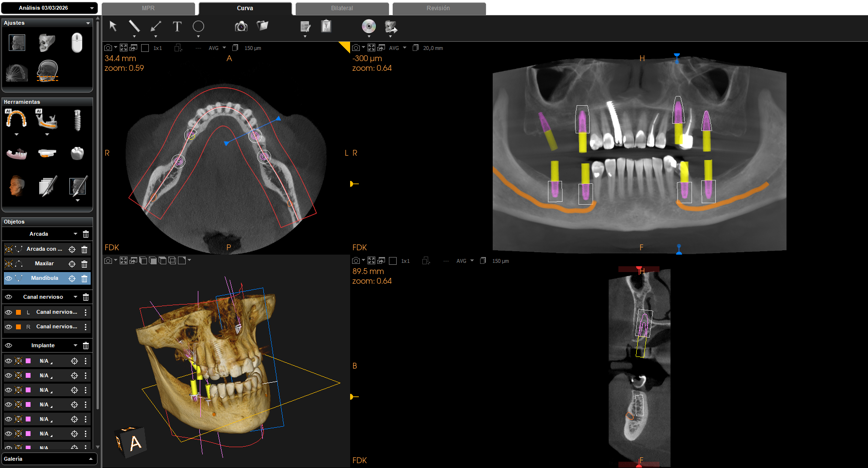Click the mouse settings icon in Ajustes
The width and height of the screenshot is (868, 468).
[x=77, y=43]
